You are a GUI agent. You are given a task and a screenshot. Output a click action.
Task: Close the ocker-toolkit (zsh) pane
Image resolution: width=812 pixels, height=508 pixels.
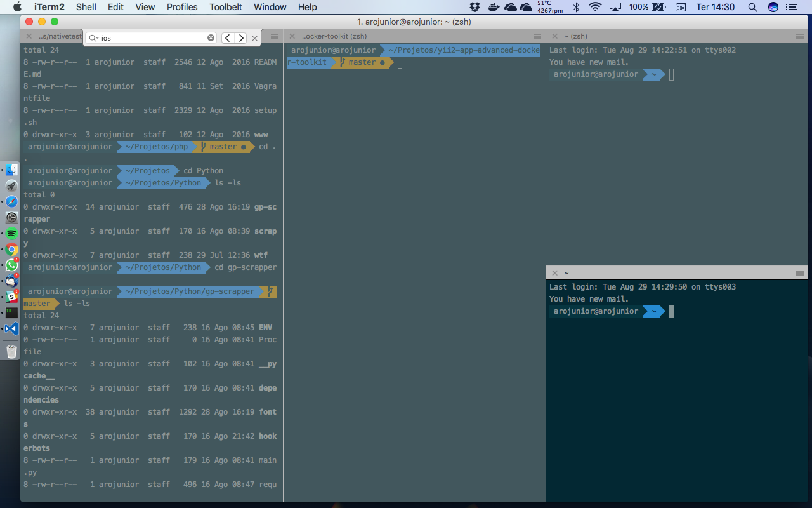click(291, 36)
